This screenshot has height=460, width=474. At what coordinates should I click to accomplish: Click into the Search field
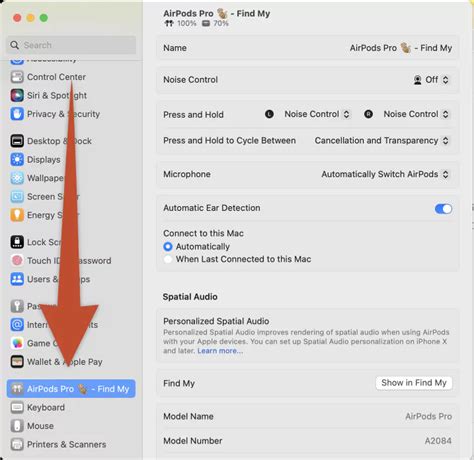pyautogui.click(x=71, y=45)
